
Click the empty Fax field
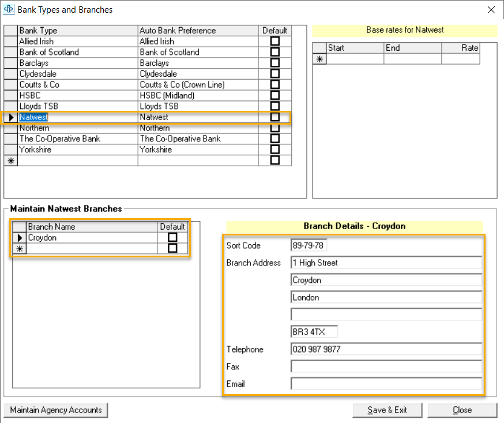click(386, 366)
